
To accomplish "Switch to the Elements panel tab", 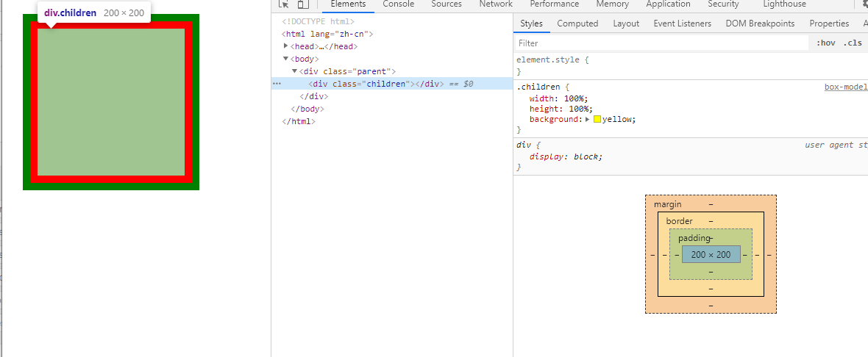I will 348,4.
